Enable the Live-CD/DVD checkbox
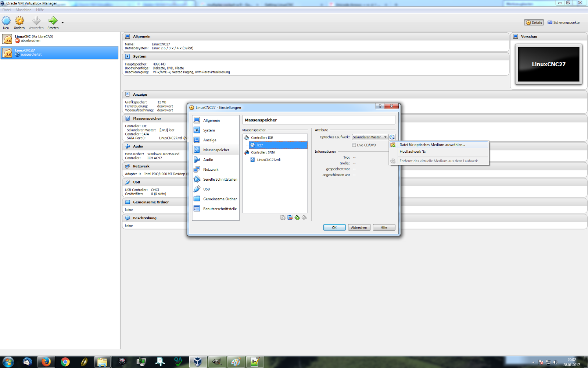588x368 pixels. (354, 145)
